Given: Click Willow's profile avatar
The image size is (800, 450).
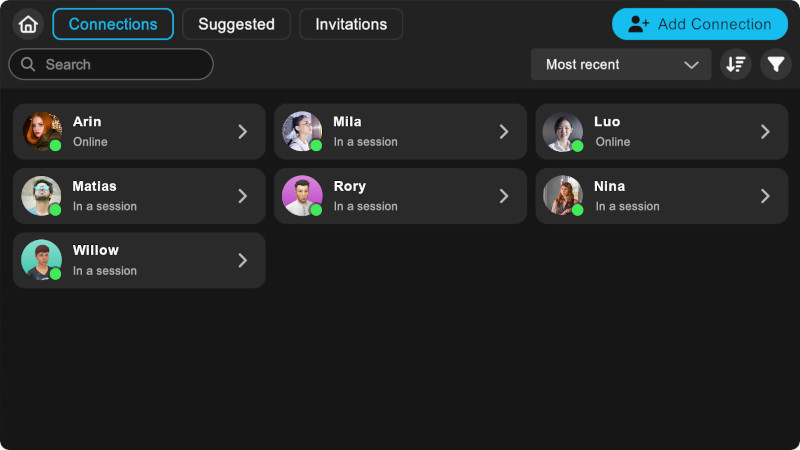Looking at the screenshot, I should tap(42, 260).
